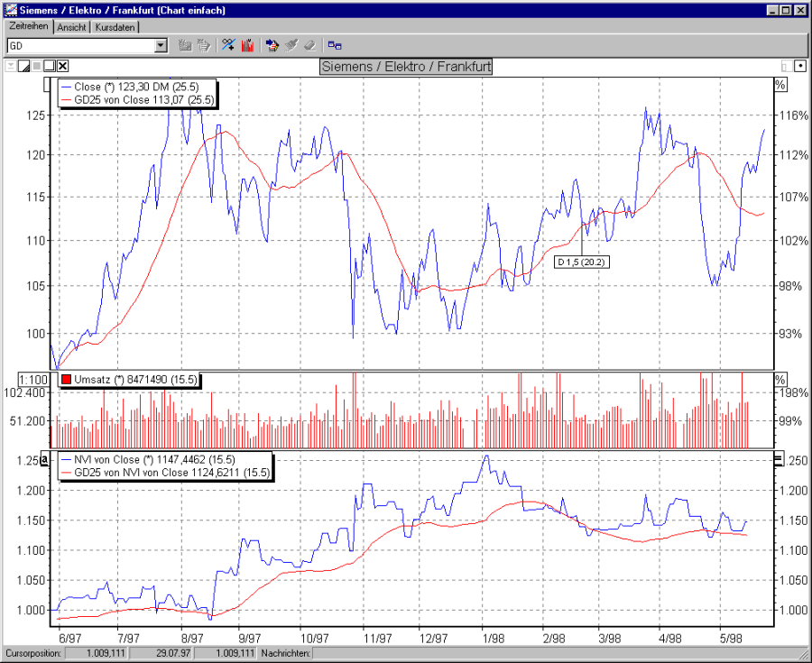Toggle the white square chart style option

pyautogui.click(x=50, y=66)
